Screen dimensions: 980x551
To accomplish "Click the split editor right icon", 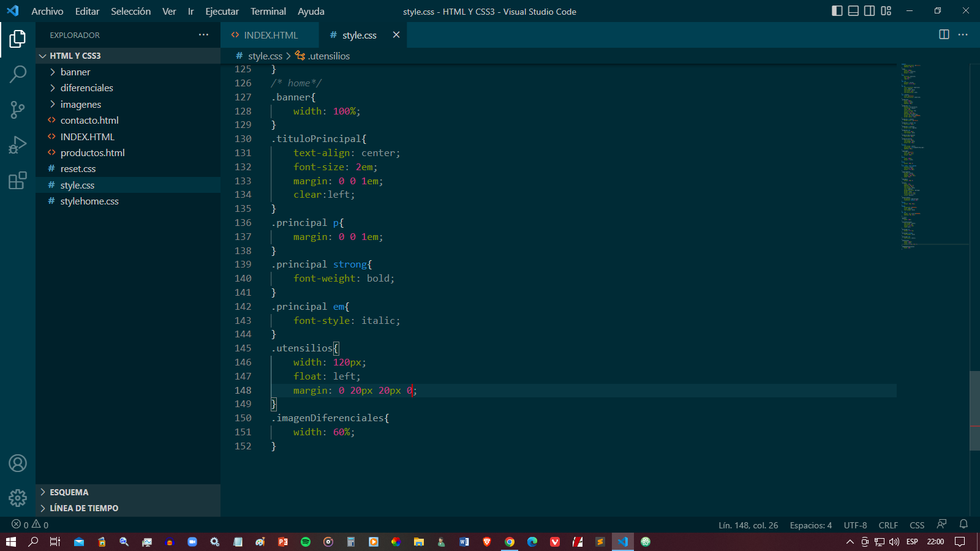I will [x=944, y=34].
